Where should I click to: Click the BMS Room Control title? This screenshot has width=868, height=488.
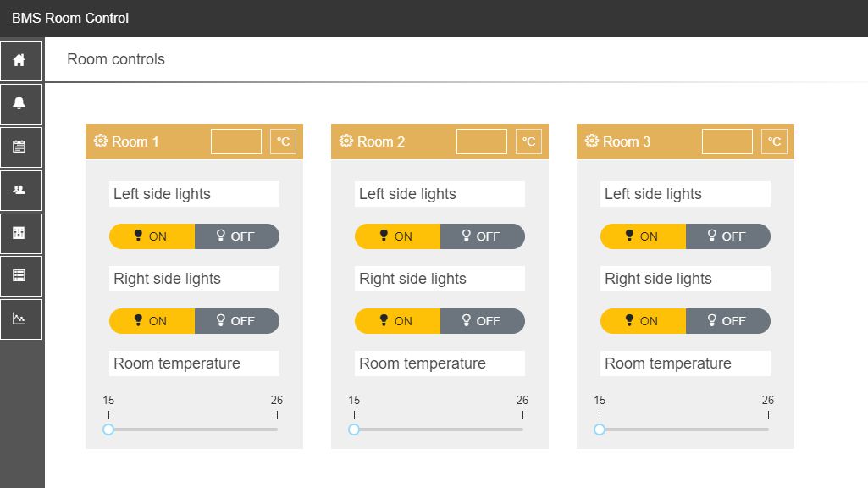70,19
